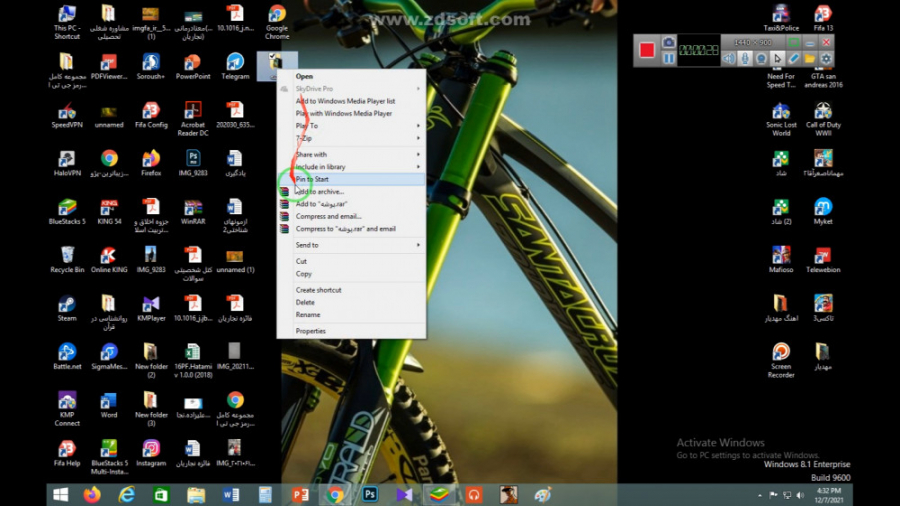This screenshot has height=506, width=900.
Task: Choose Delete from the context menu
Action: [x=351, y=302]
